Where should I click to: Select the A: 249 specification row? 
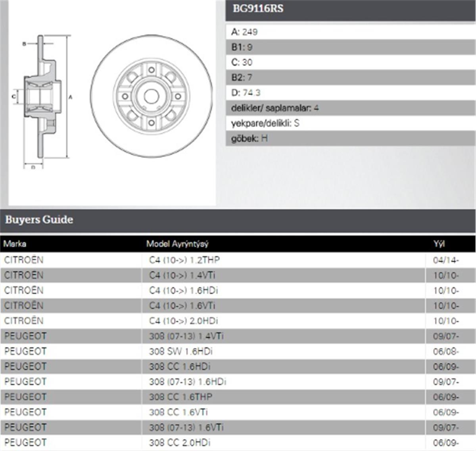coord(351,32)
